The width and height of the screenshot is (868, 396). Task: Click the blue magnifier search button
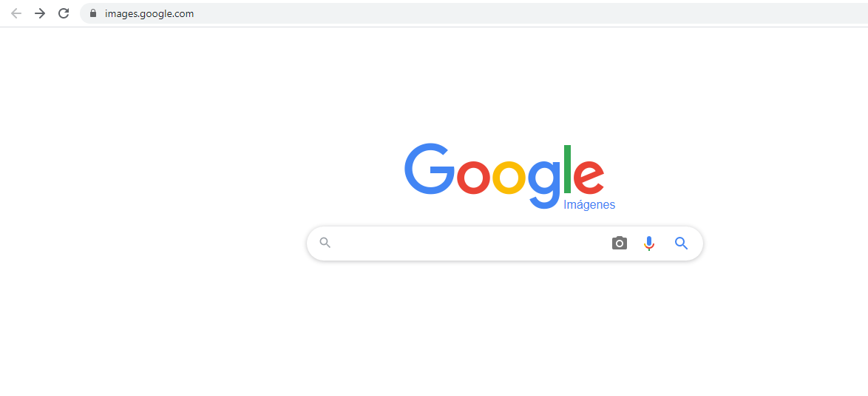(682, 243)
